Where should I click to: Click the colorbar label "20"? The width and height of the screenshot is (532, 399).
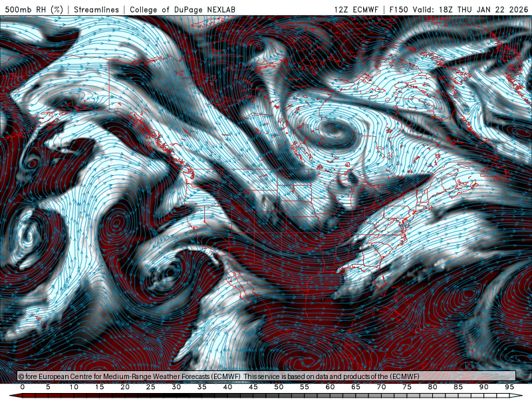[125, 387]
